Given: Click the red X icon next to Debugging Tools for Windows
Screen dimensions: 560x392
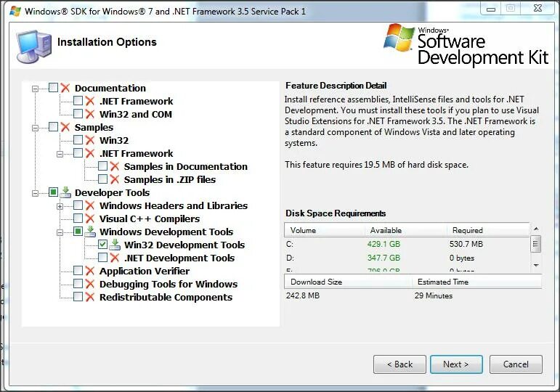Looking at the screenshot, I should pos(90,284).
